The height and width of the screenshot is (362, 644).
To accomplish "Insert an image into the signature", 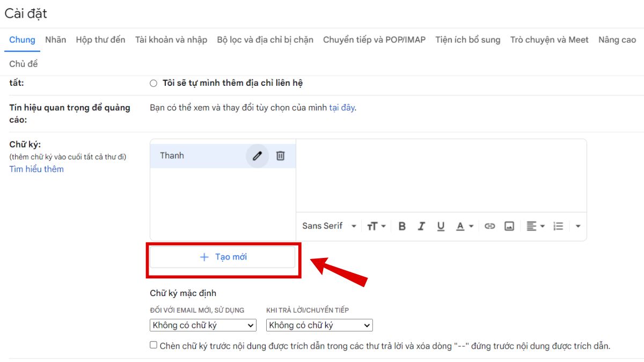I will click(x=509, y=226).
